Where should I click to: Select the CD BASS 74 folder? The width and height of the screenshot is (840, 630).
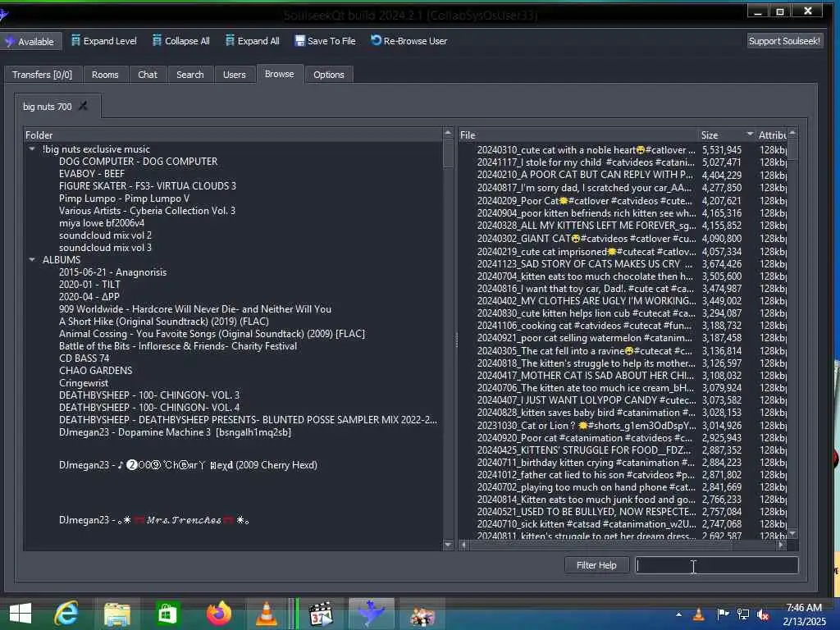tap(84, 358)
